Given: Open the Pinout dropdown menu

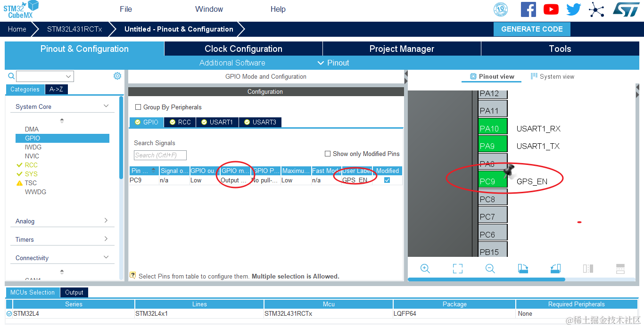Looking at the screenshot, I should (x=333, y=63).
